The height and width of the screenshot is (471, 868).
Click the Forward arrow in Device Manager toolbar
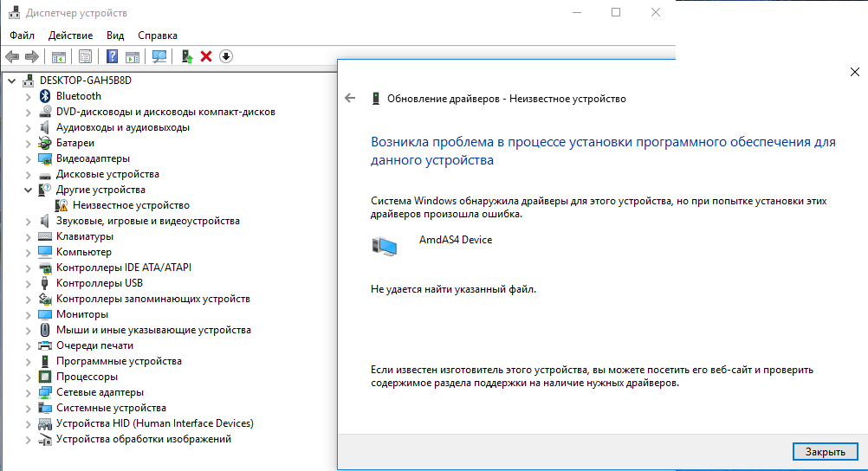[32, 56]
